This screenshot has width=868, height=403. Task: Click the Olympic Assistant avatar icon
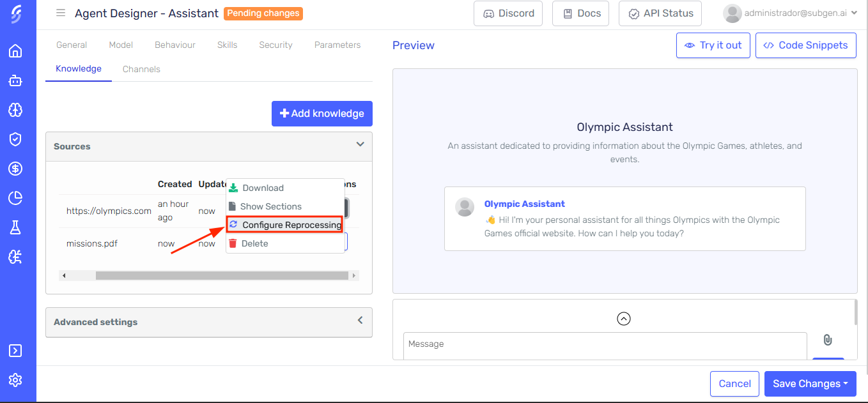[465, 207]
